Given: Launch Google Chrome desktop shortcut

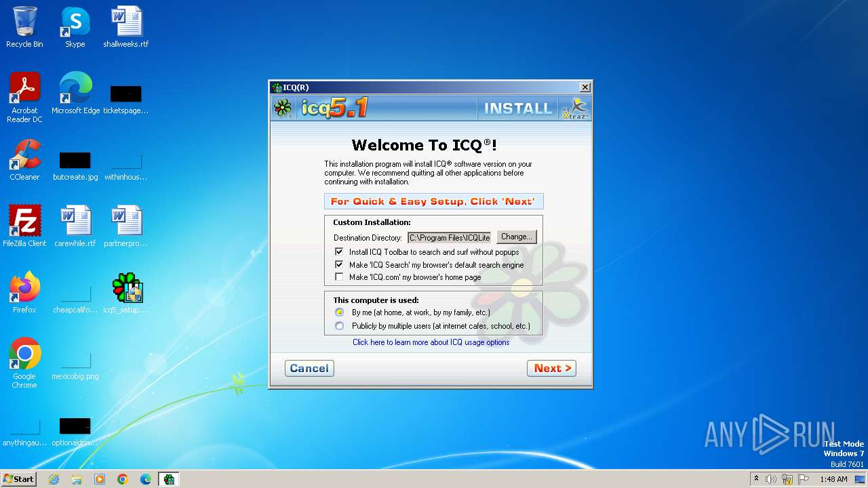Looking at the screenshot, I should (x=24, y=363).
